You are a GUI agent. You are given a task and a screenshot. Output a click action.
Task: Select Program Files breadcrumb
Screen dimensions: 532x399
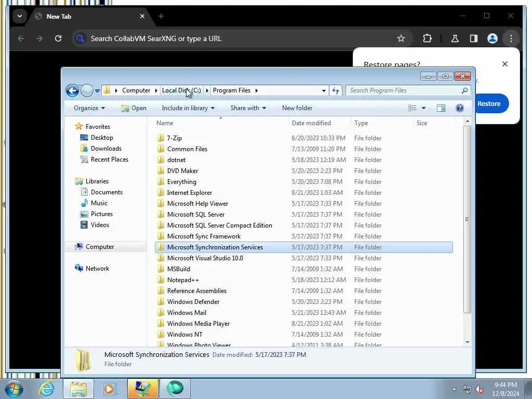click(232, 90)
